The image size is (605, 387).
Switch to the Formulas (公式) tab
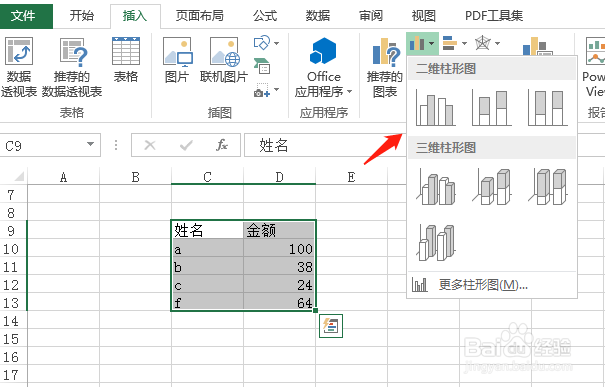pyautogui.click(x=265, y=15)
